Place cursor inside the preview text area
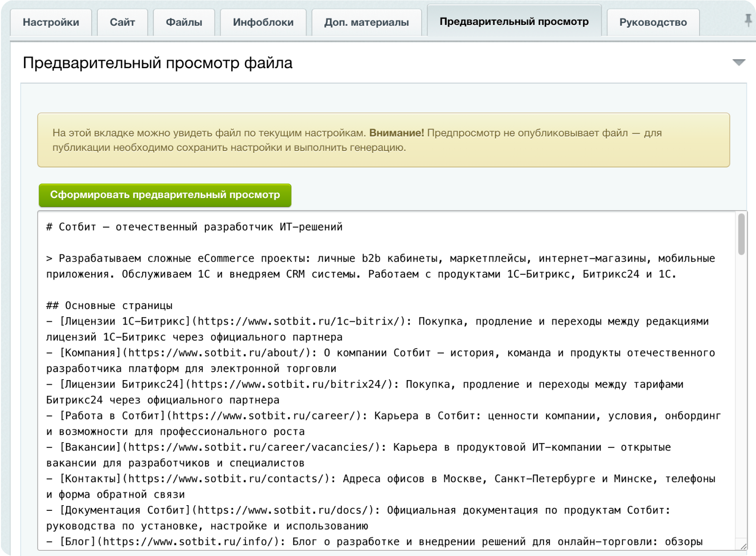The image size is (756, 556). click(x=376, y=376)
